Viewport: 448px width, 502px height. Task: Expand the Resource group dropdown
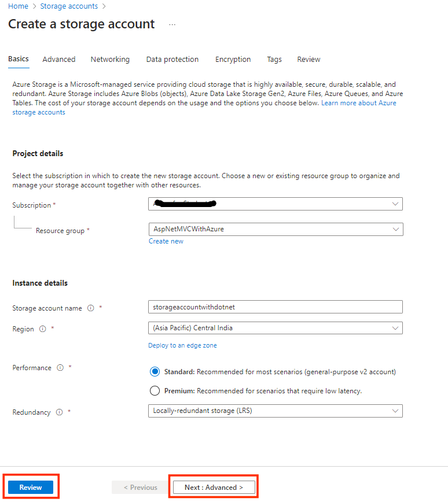coord(276,229)
